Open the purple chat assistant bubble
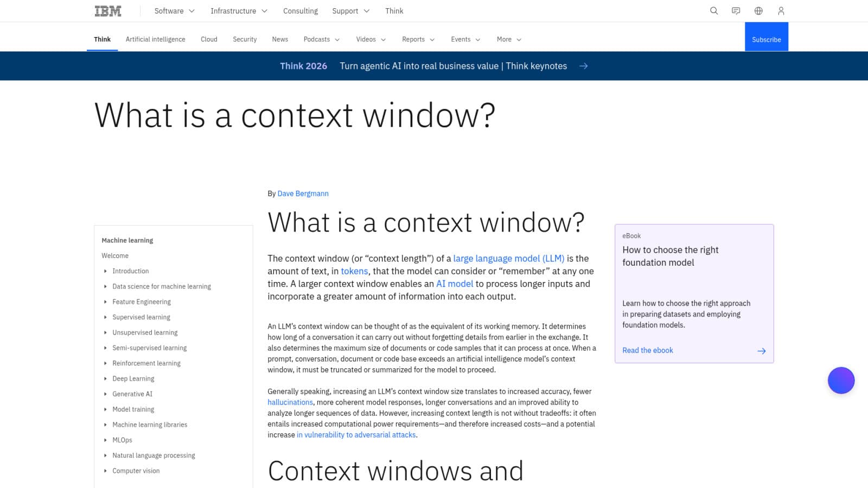Viewport: 868px width, 488px height. (841, 380)
